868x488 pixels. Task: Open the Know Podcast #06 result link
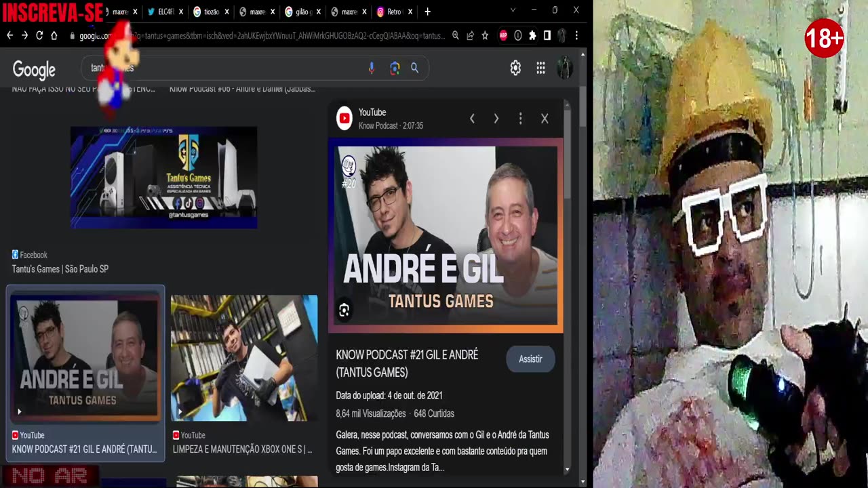pos(242,89)
